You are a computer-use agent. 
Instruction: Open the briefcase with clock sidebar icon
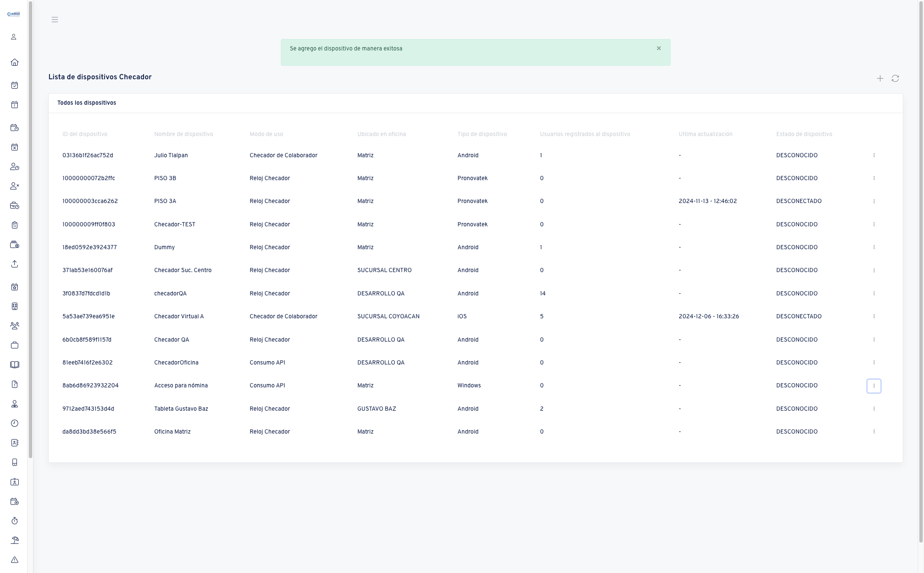(x=14, y=206)
